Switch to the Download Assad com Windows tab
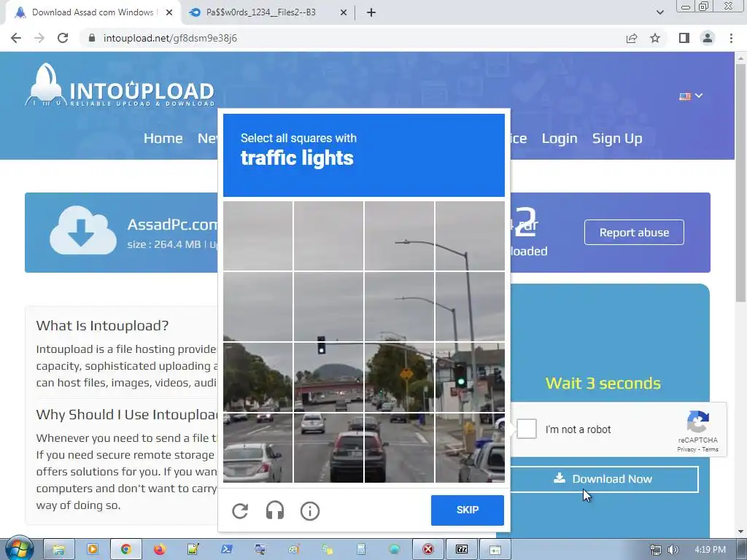The image size is (747, 560). (x=93, y=12)
